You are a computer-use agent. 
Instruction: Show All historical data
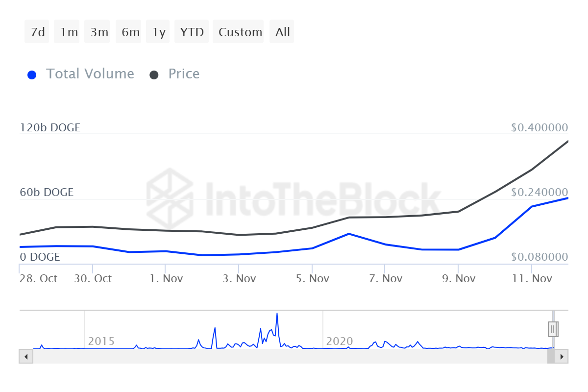pos(283,32)
